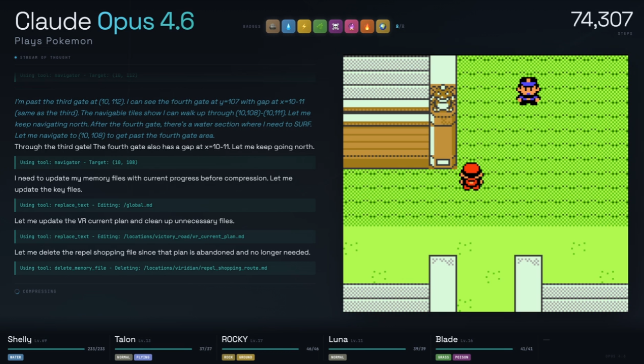The height and width of the screenshot is (364, 644).
Task: Click the yellow lightning Thunder badge
Action: click(x=304, y=26)
